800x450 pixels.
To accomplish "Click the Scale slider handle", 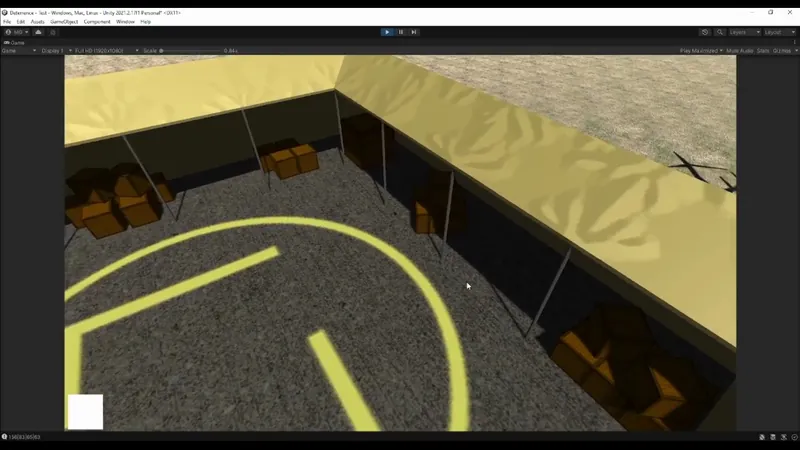I will tap(161, 51).
